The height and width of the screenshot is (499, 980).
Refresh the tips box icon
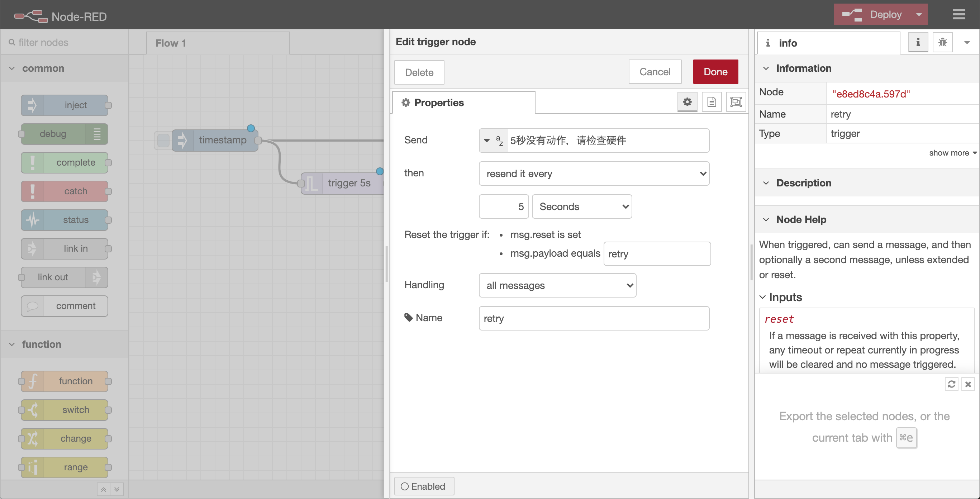pos(951,384)
